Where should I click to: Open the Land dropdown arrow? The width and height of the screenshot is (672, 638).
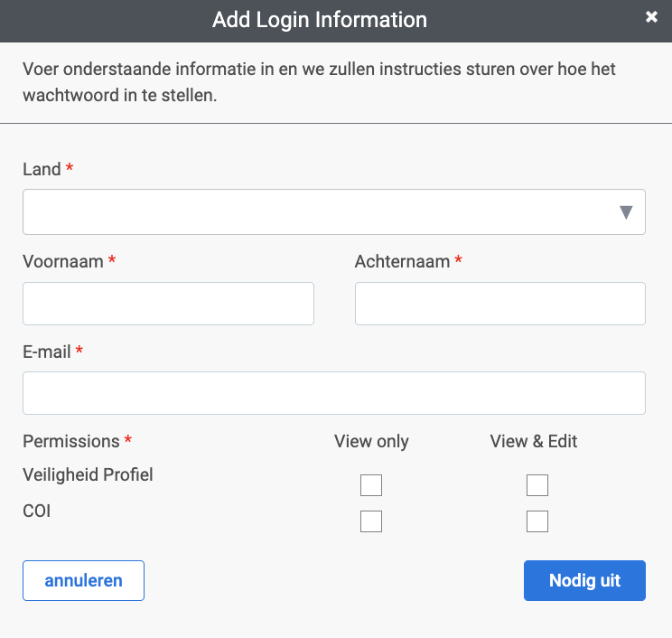626,212
